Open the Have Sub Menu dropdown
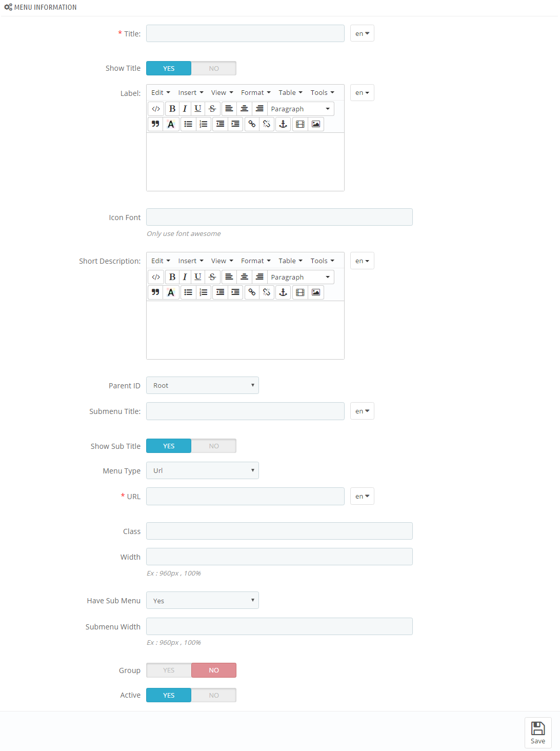This screenshot has width=560, height=751. click(203, 600)
